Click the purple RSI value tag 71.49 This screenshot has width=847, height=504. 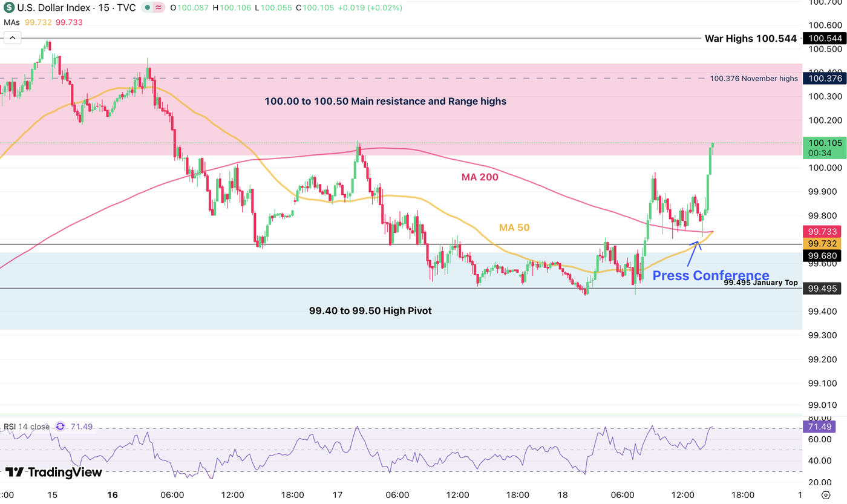tap(820, 426)
